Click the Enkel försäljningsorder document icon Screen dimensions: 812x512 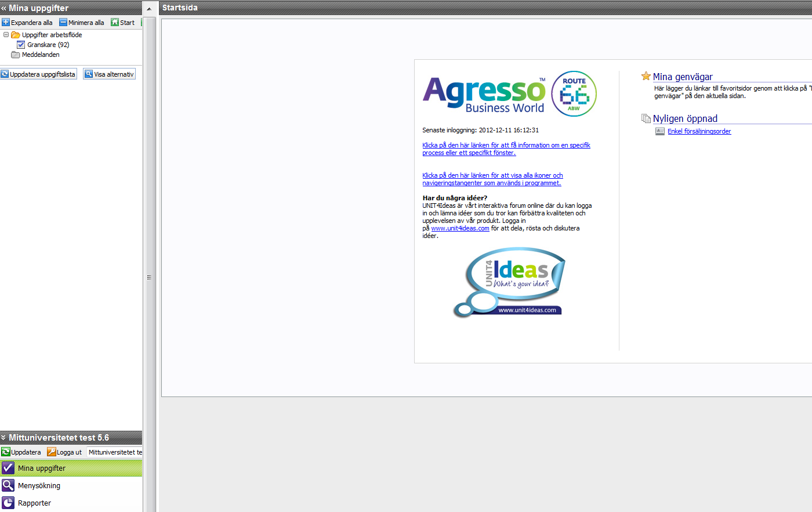point(660,131)
